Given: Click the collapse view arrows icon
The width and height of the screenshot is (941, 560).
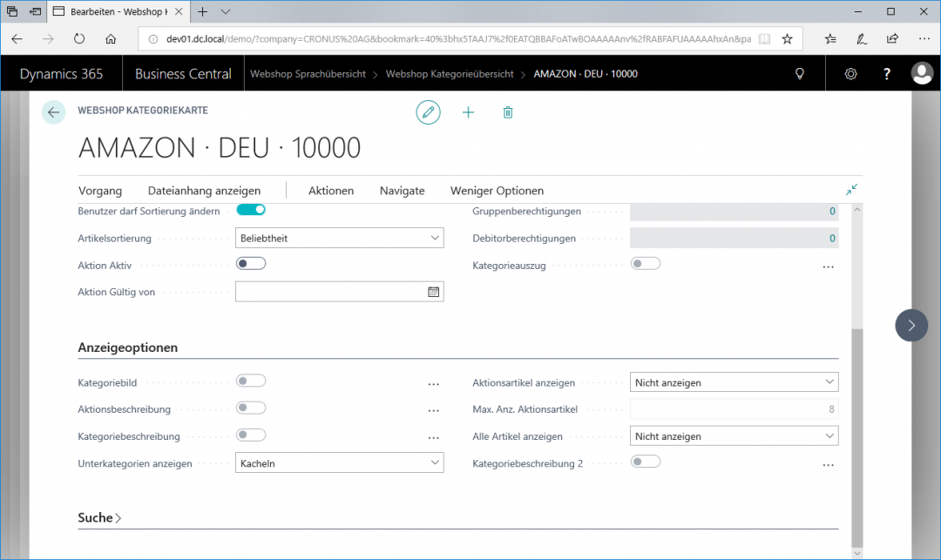Looking at the screenshot, I should (851, 190).
